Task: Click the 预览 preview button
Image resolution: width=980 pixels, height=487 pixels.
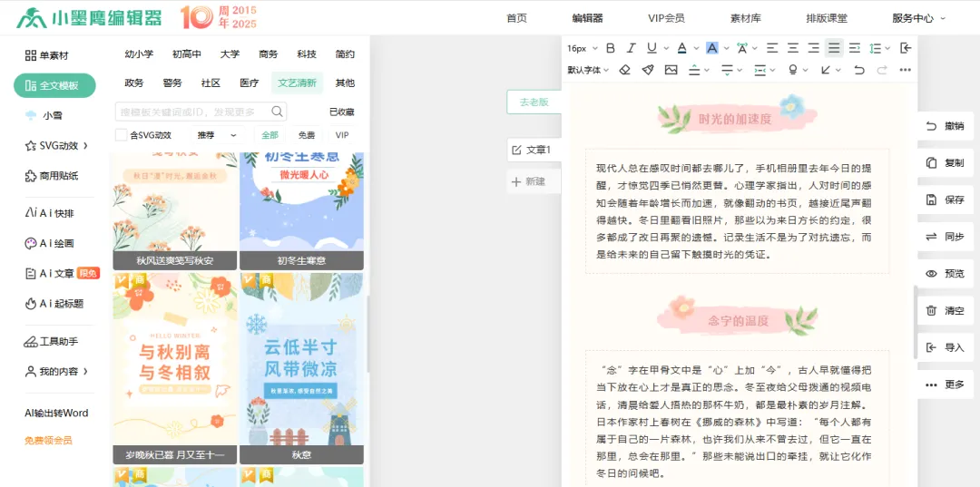Action: [946, 274]
